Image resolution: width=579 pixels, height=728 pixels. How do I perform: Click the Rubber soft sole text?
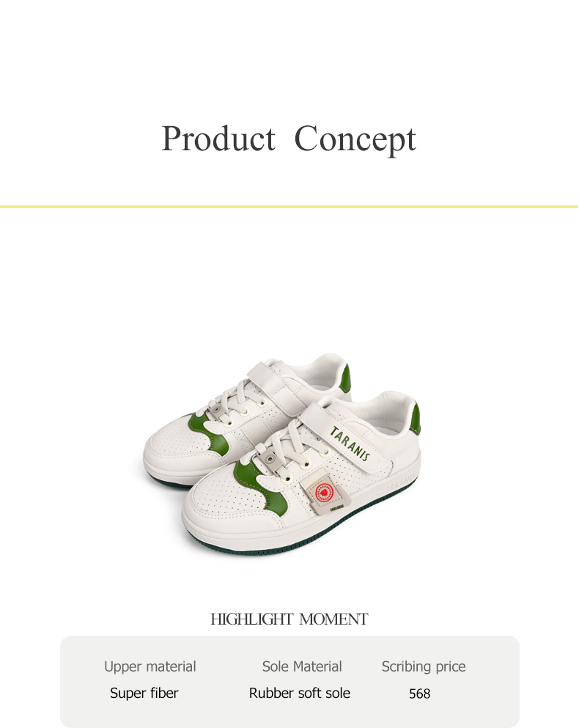tap(300, 694)
